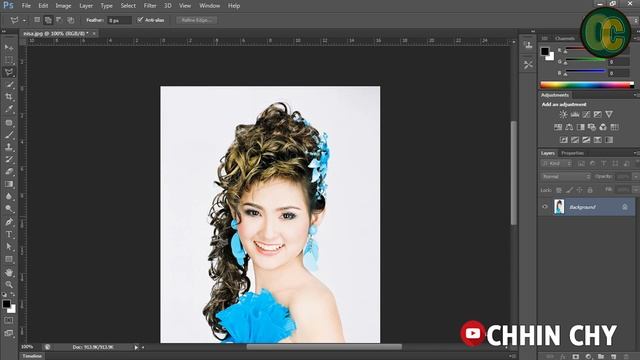Image resolution: width=640 pixels, height=360 pixels.
Task: Add a Hue/Saturation adjustment
Action: (x=558, y=127)
